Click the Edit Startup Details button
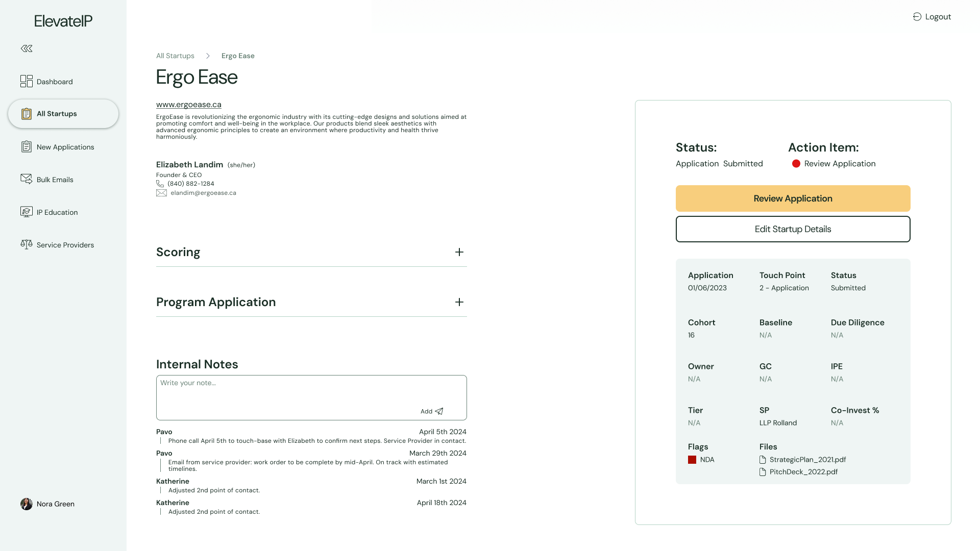980x551 pixels. pyautogui.click(x=793, y=229)
